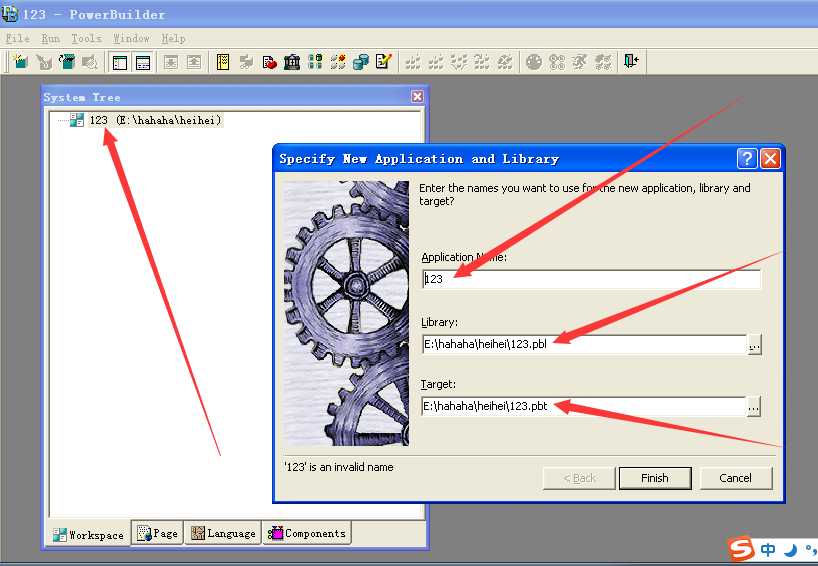The image size is (818, 566).
Task: Open the Help menu
Action: [173, 38]
